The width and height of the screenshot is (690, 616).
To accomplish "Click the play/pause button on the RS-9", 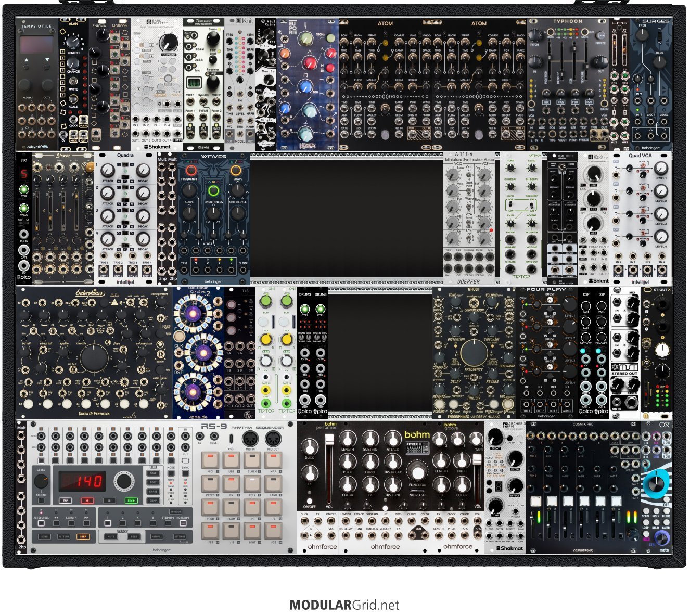I will pos(130,500).
